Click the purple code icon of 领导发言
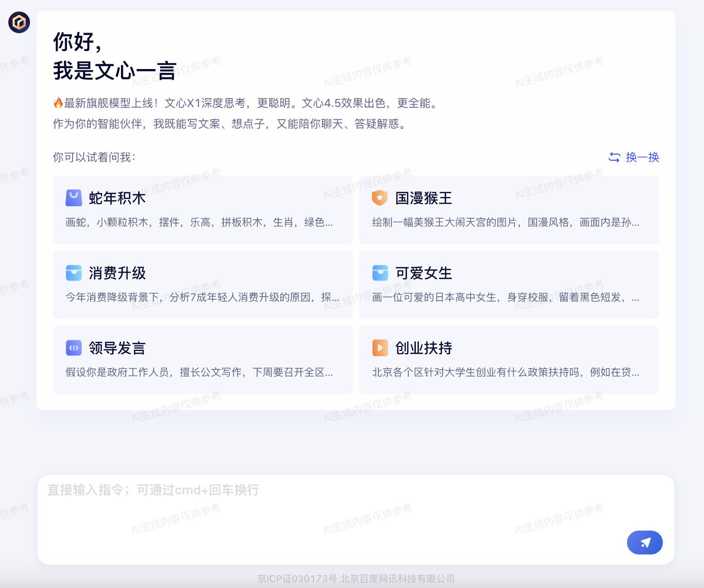Screen dimensions: 704x588 point(73,348)
